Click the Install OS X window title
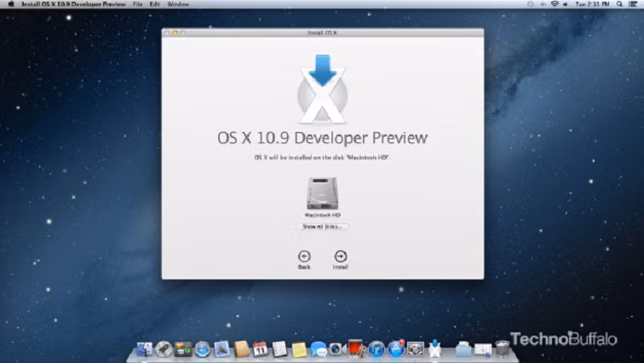The height and width of the screenshot is (363, 644). (322, 32)
